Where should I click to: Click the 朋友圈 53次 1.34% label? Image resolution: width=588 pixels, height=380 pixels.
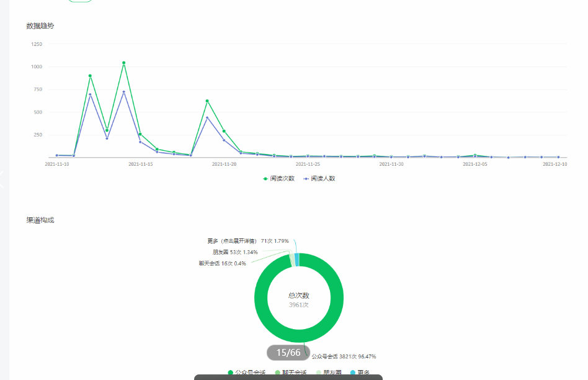click(x=235, y=252)
